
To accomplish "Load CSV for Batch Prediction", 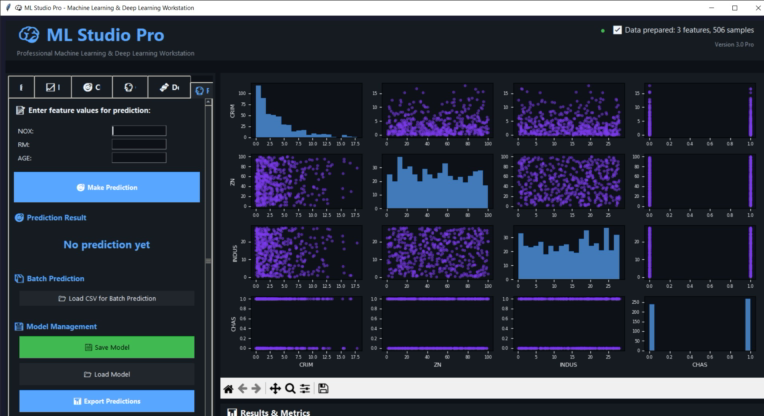I will (x=107, y=299).
